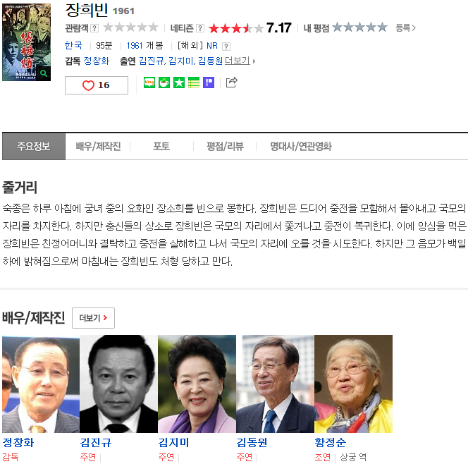Click the 등록 arrow to submit rating
The width and height of the screenshot is (468, 476).
point(405,28)
